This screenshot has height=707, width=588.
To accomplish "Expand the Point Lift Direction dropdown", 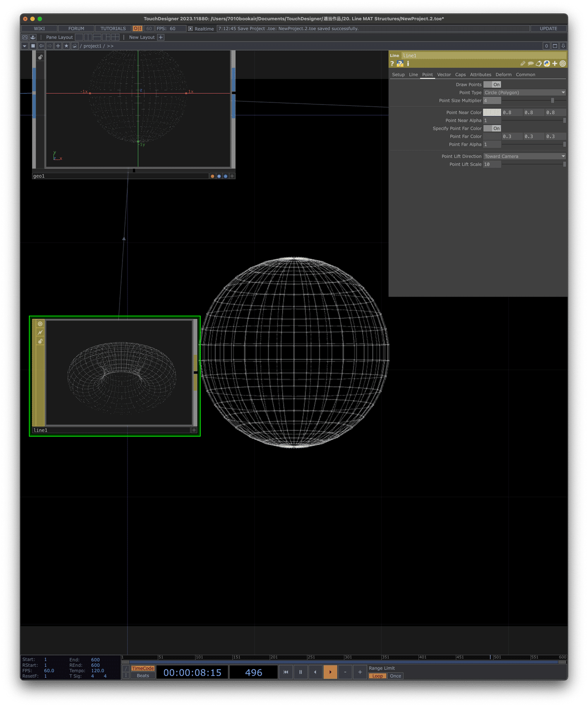I will tap(524, 156).
